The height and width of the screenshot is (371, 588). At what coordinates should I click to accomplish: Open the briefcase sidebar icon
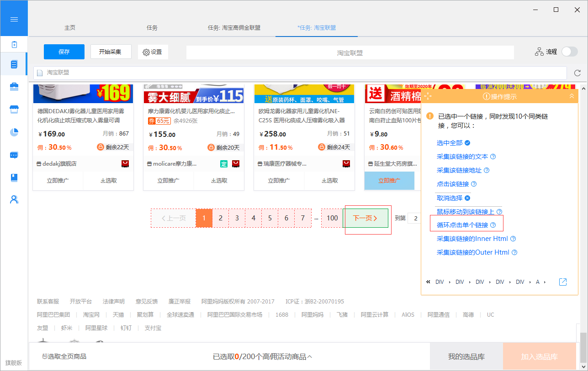14,87
